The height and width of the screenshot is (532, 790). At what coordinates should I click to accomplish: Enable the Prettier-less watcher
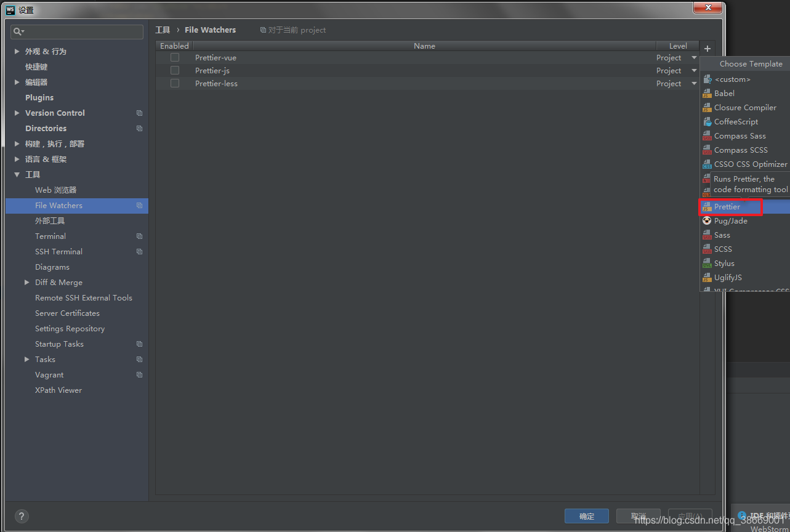point(174,83)
